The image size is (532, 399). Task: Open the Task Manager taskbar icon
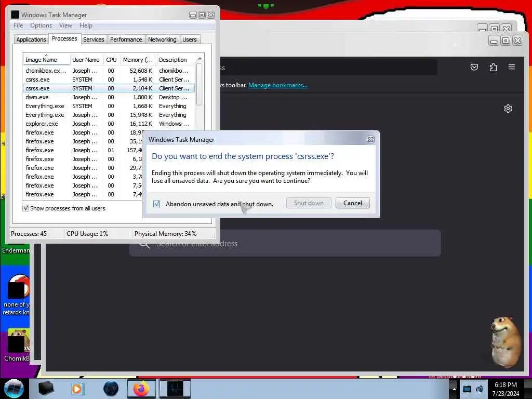(175, 389)
